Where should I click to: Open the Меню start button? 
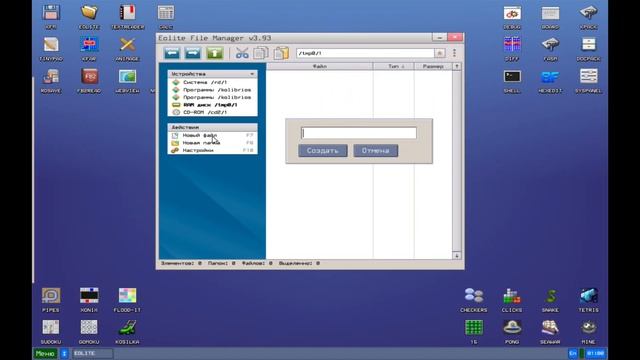(x=45, y=353)
